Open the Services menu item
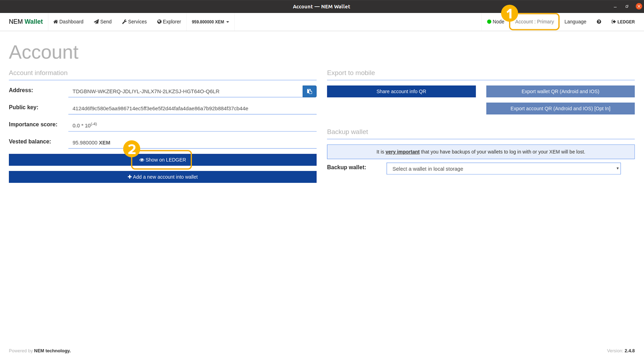Screen dimensions: 644x361 click(x=135, y=22)
